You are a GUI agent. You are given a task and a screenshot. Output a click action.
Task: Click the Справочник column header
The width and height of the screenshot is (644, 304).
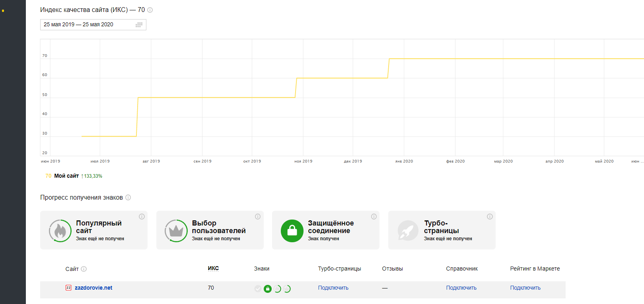point(462,269)
